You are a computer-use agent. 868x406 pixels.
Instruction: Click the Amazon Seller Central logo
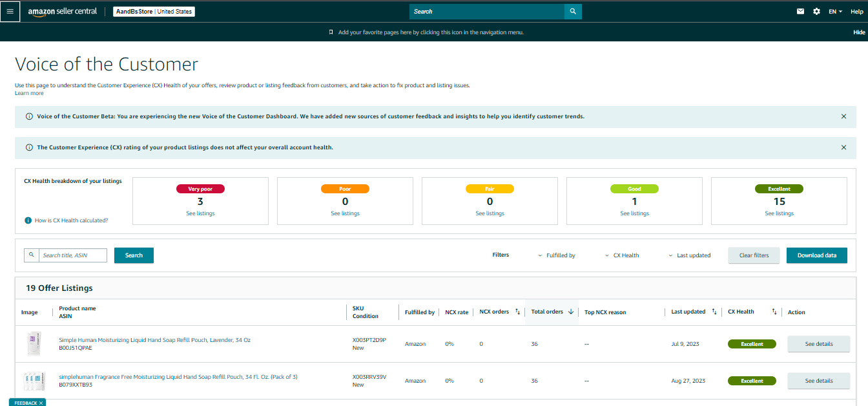63,12
